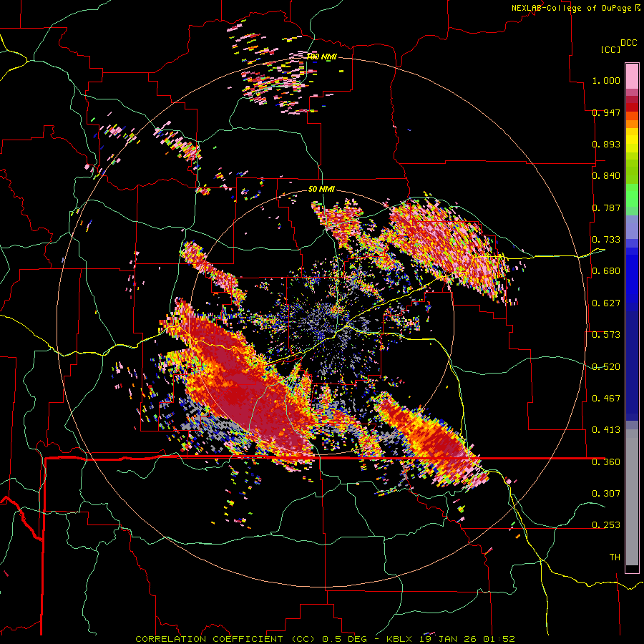Click the 0.680 scale value
The width and height of the screenshot is (644, 644).
(606, 271)
